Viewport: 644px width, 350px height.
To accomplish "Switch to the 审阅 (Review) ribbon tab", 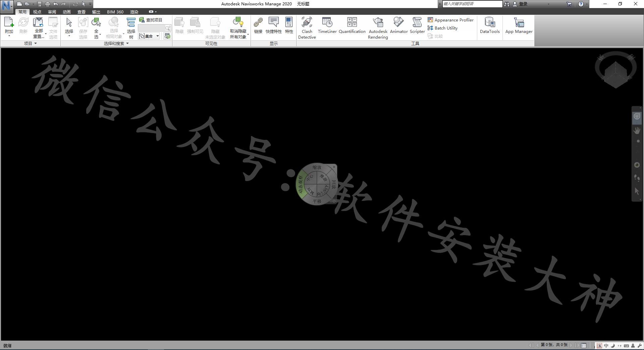I will click(52, 12).
